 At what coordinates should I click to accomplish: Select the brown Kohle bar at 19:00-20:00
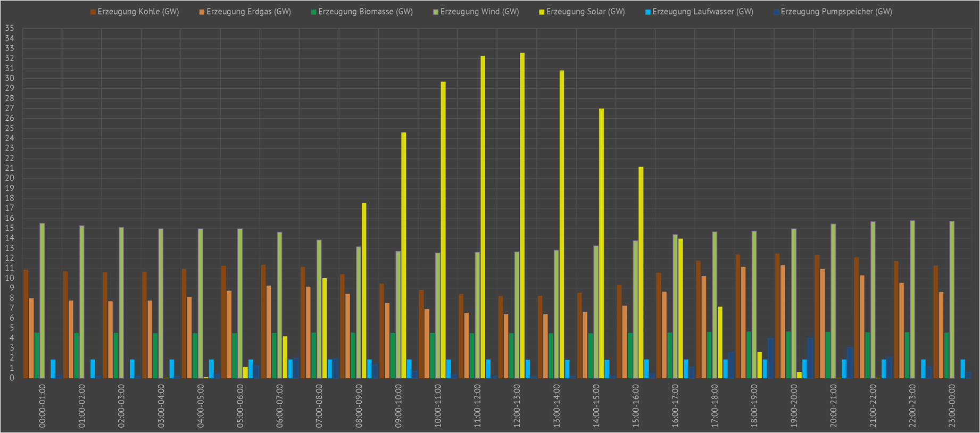(x=777, y=316)
